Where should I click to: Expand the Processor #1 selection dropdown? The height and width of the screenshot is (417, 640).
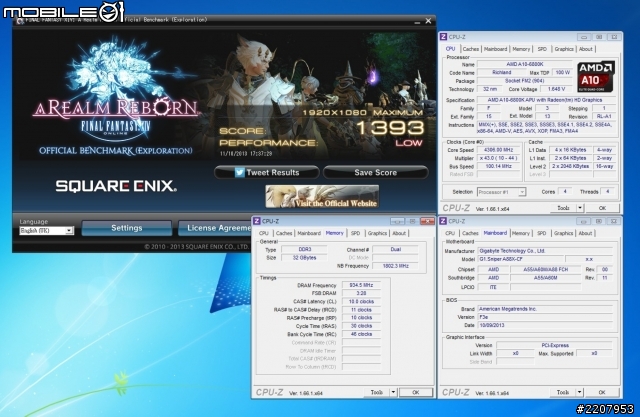click(x=522, y=192)
